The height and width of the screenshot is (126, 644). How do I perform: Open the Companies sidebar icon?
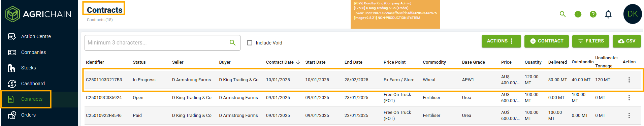[12, 52]
